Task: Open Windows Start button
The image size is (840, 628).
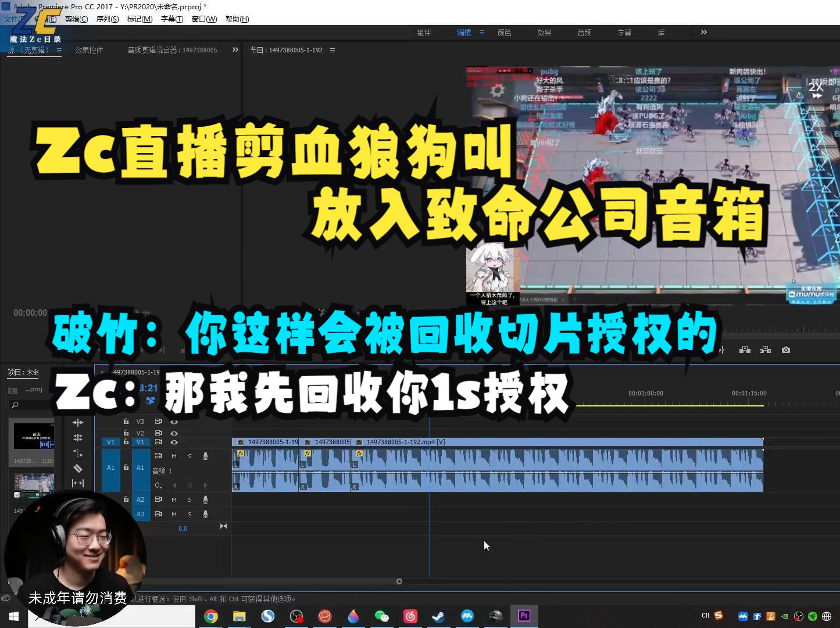Action: (x=14, y=616)
